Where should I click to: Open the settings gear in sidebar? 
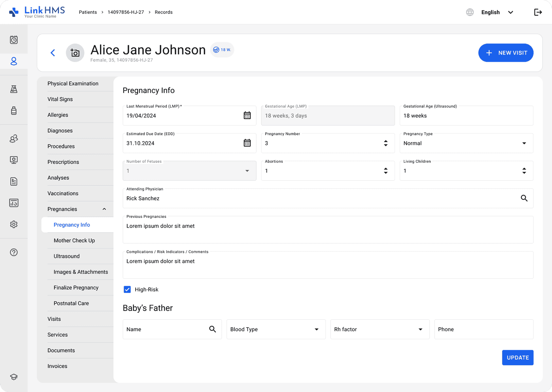point(14,224)
